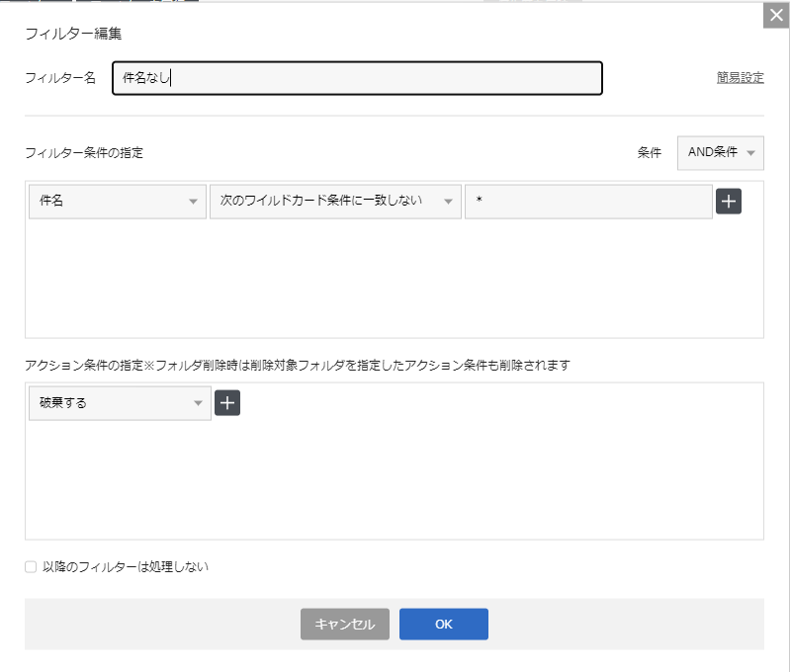Enable 以降のフィルターは処理しない checkbox
790x672 pixels.
pyautogui.click(x=31, y=567)
